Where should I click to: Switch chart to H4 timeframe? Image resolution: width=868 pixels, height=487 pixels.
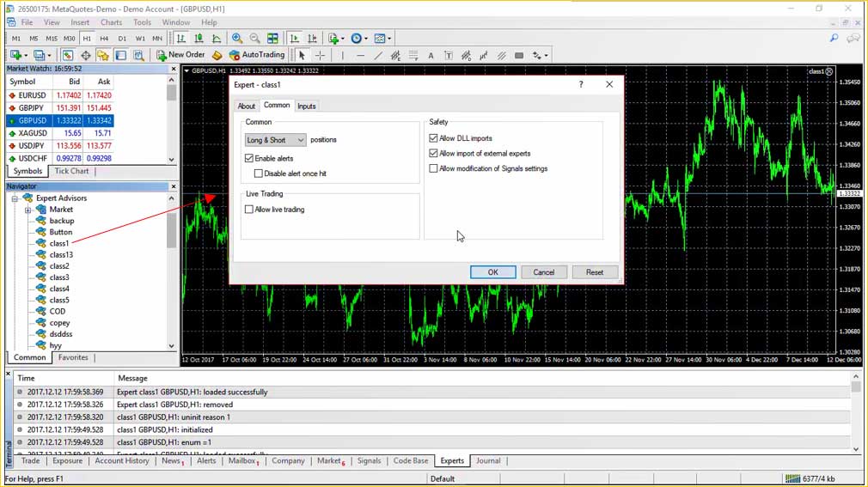(x=104, y=38)
